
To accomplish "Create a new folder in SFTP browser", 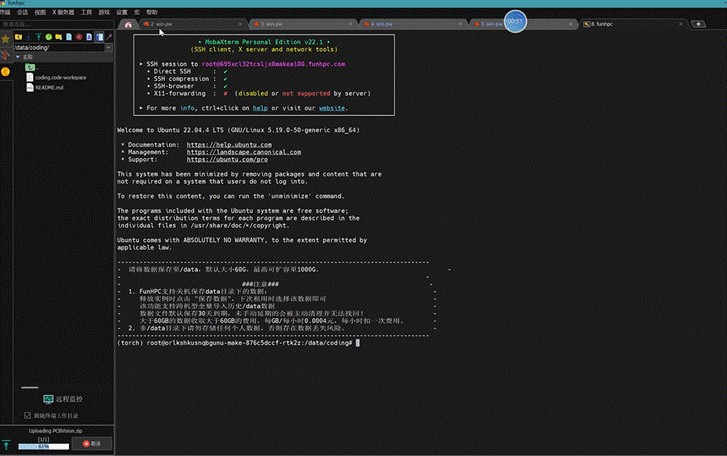I will point(58,37).
